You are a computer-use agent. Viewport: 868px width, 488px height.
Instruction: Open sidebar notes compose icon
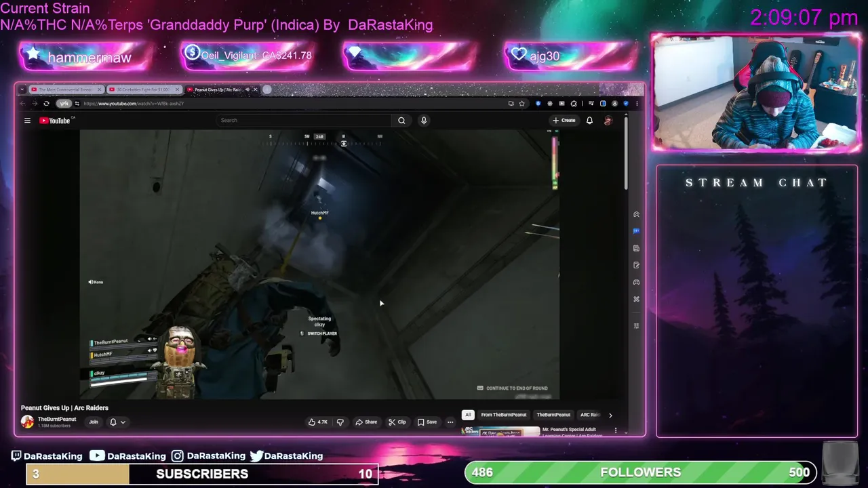636,265
